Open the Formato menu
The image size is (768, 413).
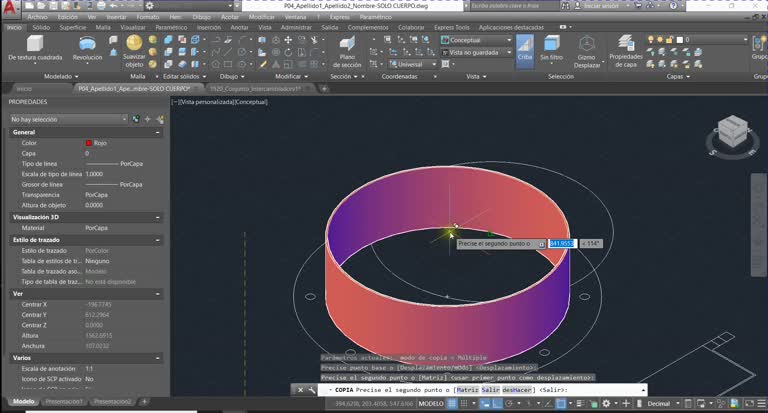[148, 17]
